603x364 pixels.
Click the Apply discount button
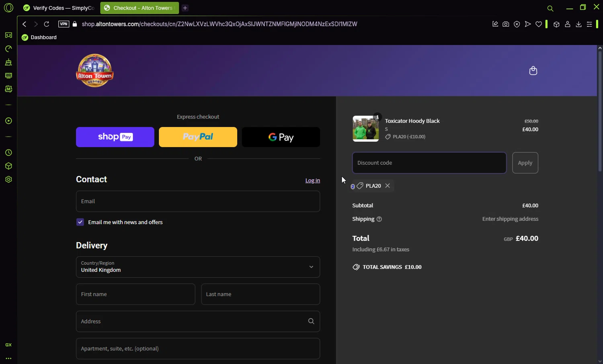coord(525,163)
